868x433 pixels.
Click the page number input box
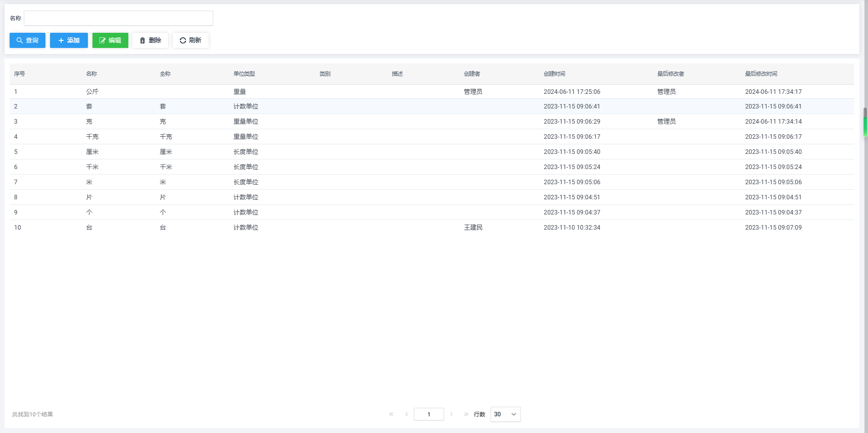point(428,414)
